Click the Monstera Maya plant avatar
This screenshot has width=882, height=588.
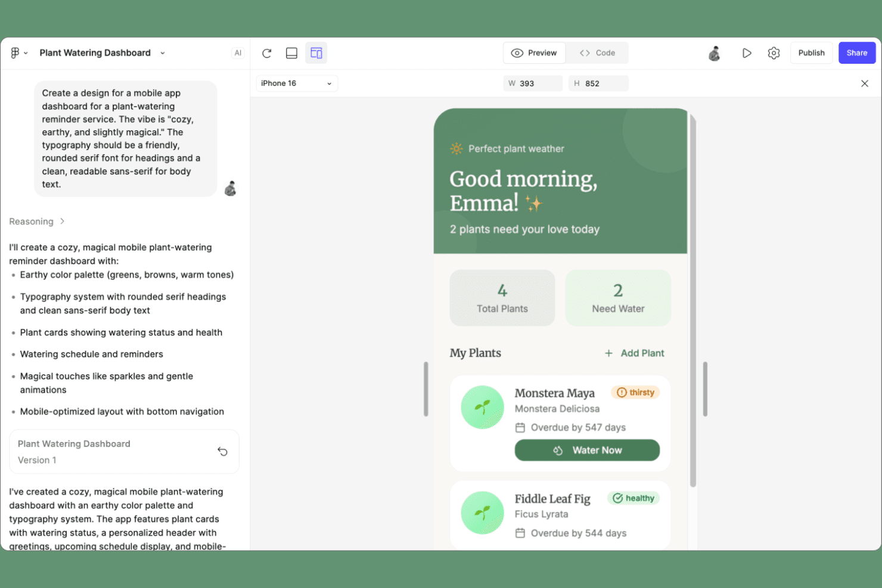pyautogui.click(x=483, y=407)
